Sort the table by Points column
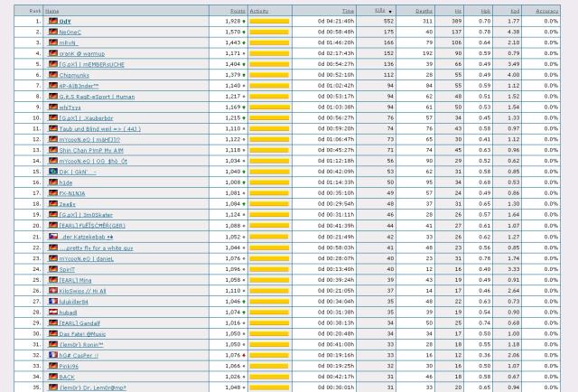578x392 pixels. (237, 11)
